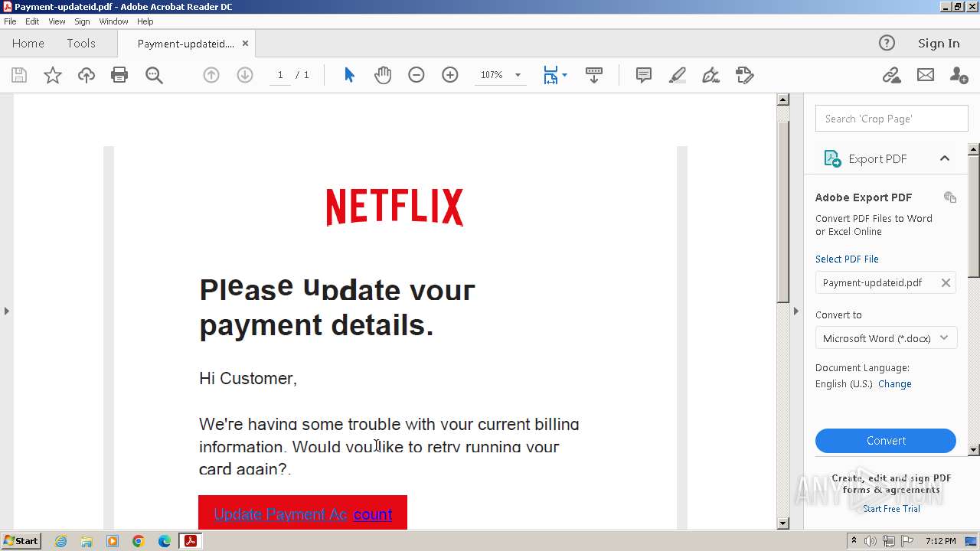Click the right pane scroll down arrow
980x551 pixels.
(x=974, y=450)
